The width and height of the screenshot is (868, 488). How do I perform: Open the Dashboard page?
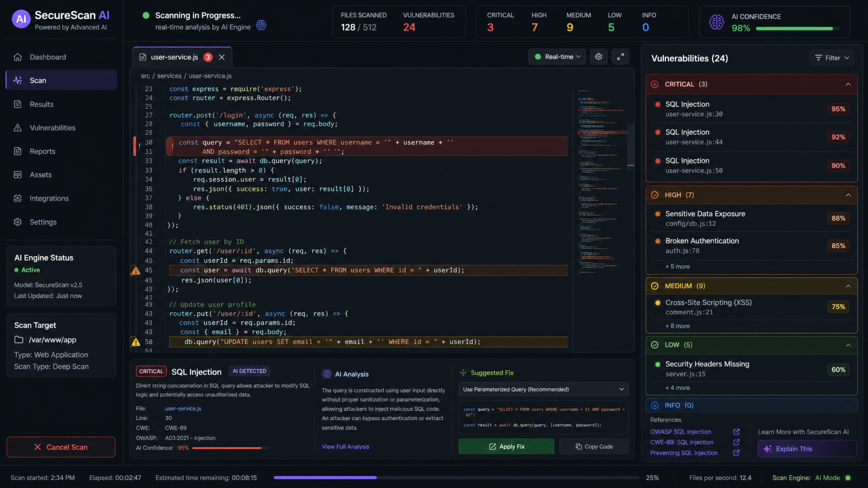(x=61, y=57)
